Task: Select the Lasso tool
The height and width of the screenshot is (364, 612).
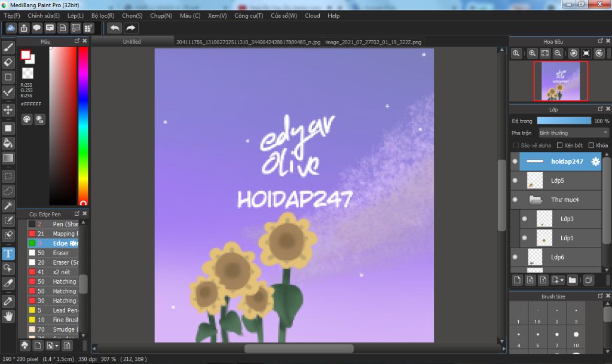Action: (x=8, y=191)
